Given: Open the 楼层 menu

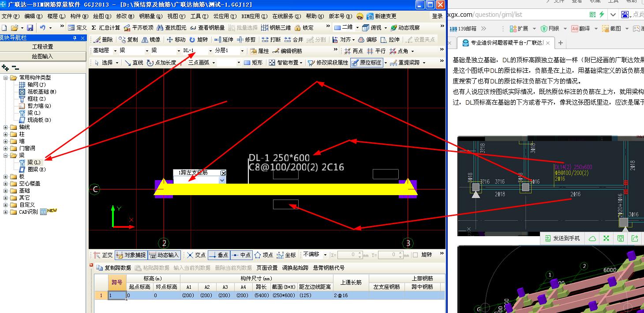Looking at the screenshot, I should (x=56, y=16).
